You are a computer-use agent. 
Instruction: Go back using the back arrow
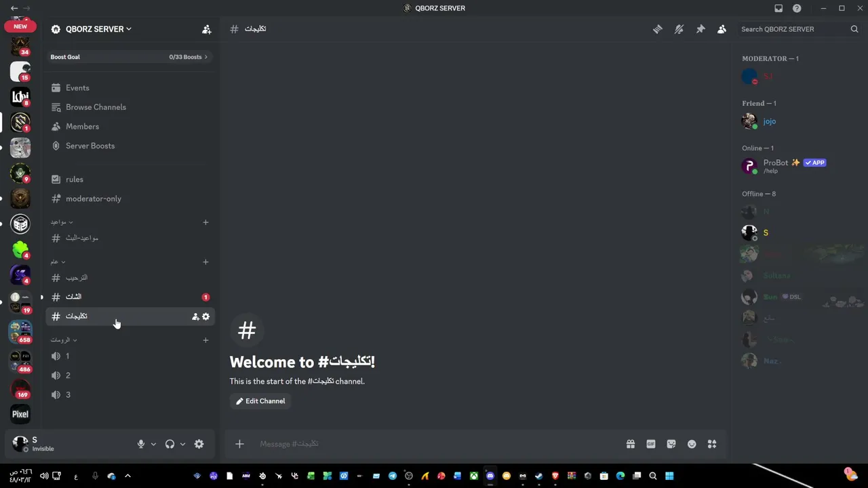click(14, 8)
